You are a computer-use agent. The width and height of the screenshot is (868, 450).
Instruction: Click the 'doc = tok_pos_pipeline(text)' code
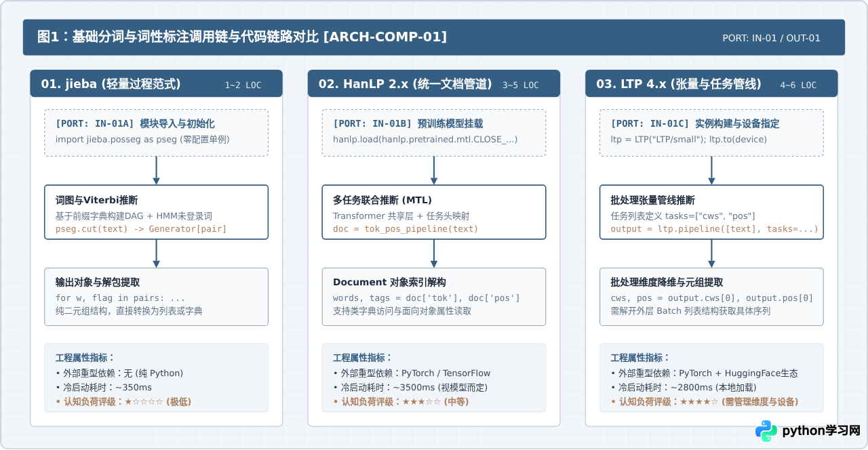(406, 229)
